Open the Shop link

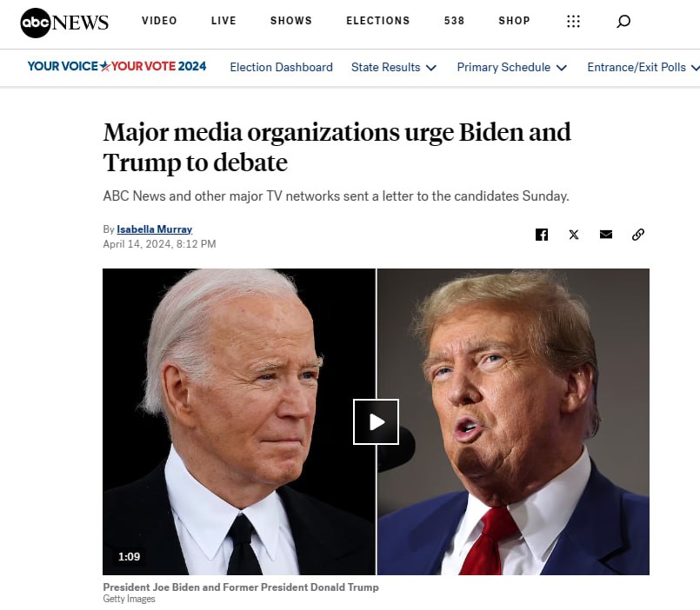(x=514, y=21)
